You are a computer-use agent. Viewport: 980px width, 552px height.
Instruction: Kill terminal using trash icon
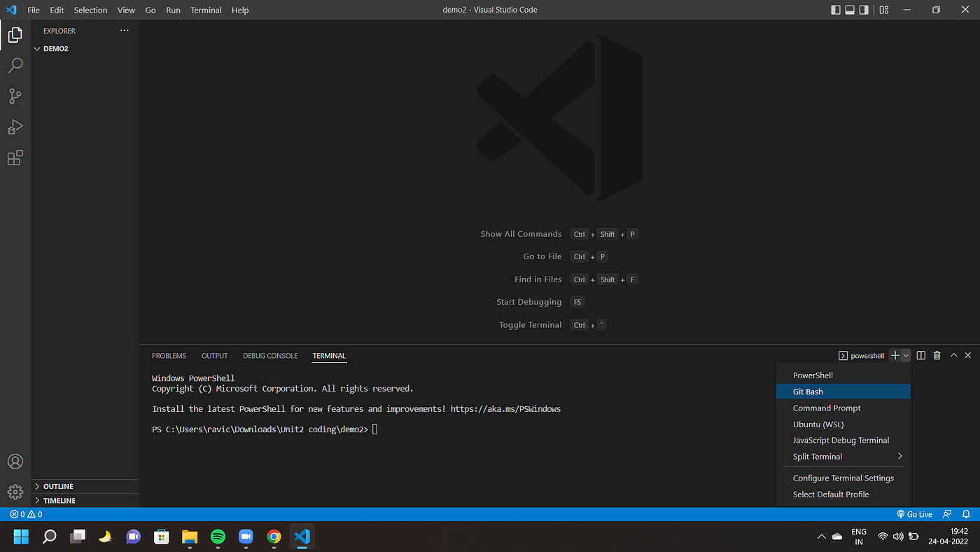(937, 356)
